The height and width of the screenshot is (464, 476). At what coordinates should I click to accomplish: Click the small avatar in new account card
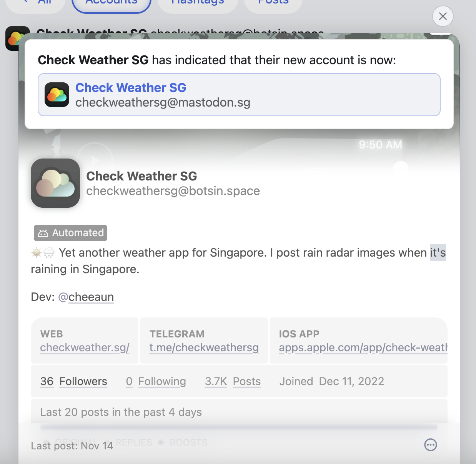(57, 95)
